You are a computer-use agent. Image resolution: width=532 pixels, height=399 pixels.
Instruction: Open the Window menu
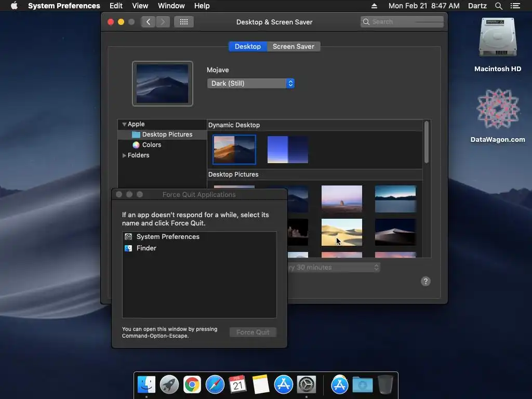[x=171, y=6]
